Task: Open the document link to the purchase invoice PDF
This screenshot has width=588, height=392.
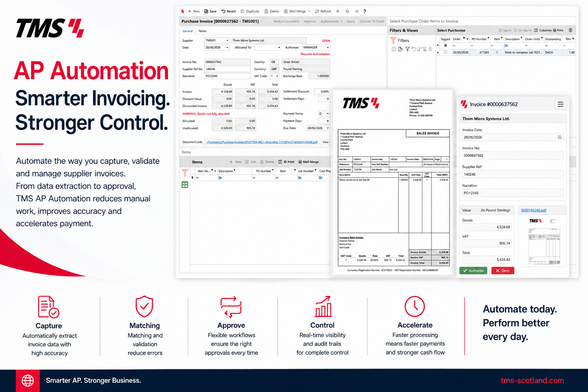Action: click(x=261, y=142)
